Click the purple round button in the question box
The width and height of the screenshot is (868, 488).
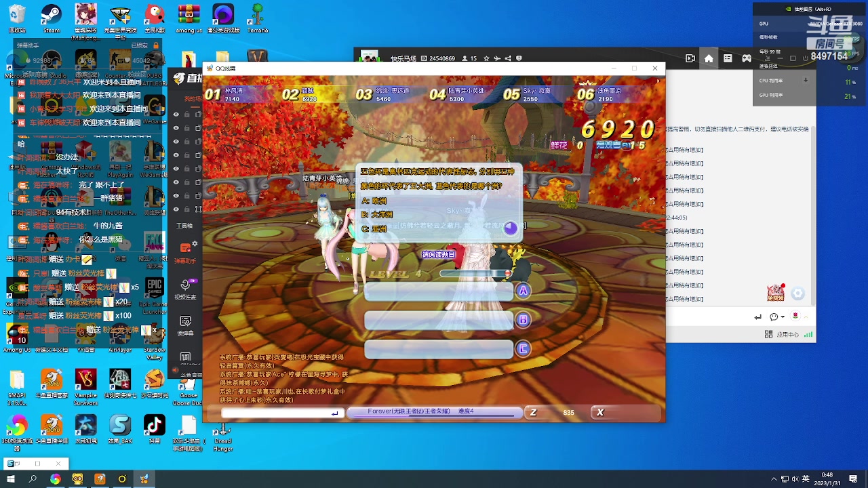point(511,228)
